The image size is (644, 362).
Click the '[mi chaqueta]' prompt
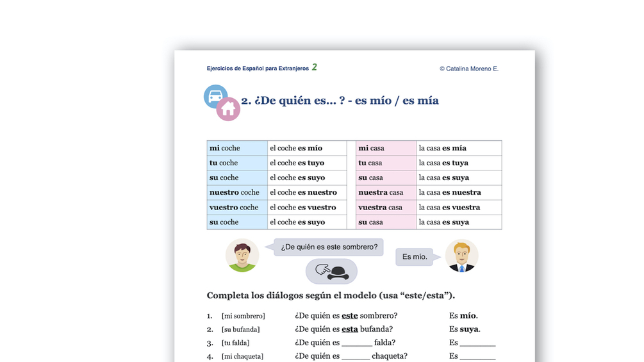(242, 357)
